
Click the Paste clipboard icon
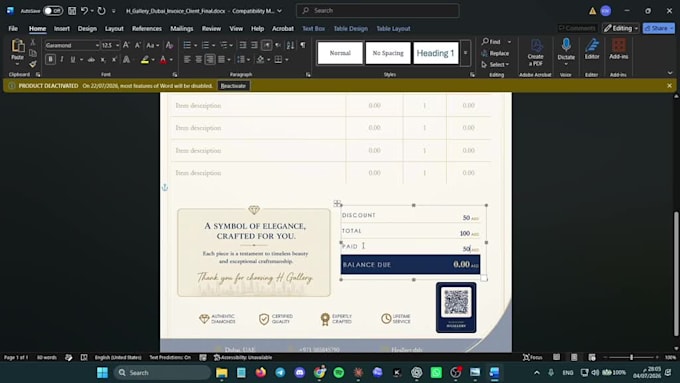(x=17, y=46)
